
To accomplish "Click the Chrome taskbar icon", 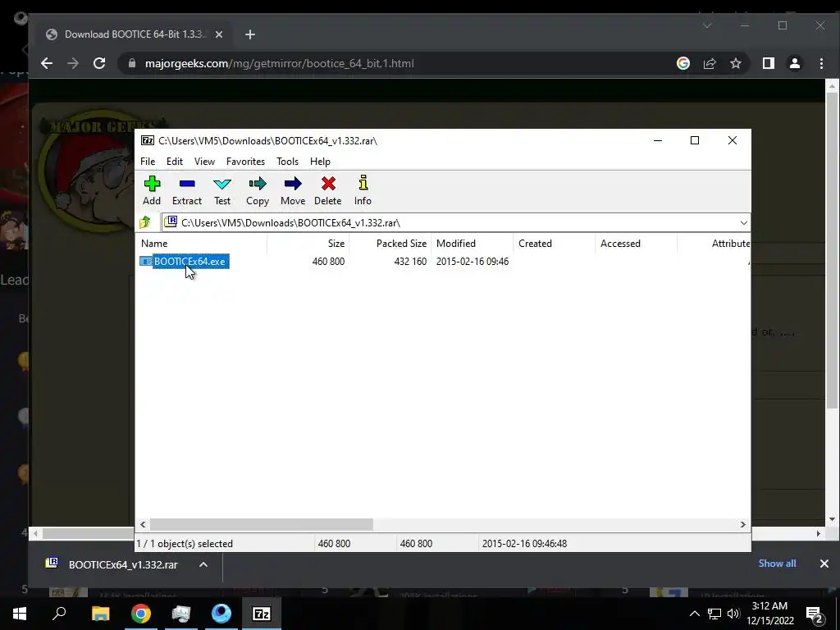I will tap(140, 614).
